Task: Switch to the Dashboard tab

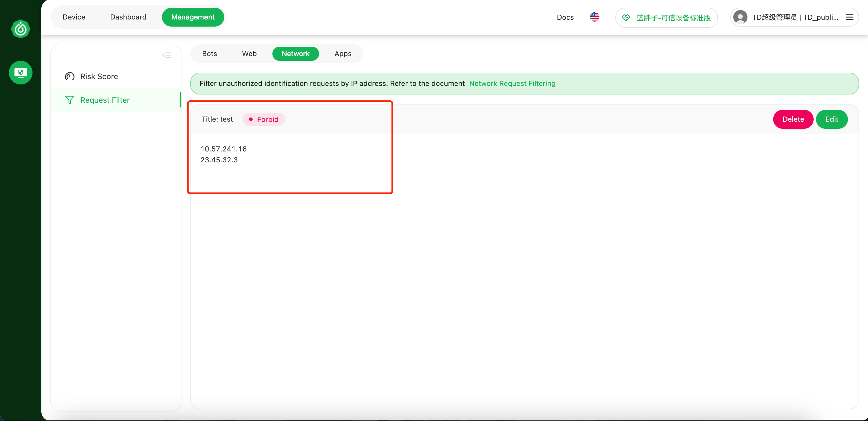Action: tap(128, 17)
